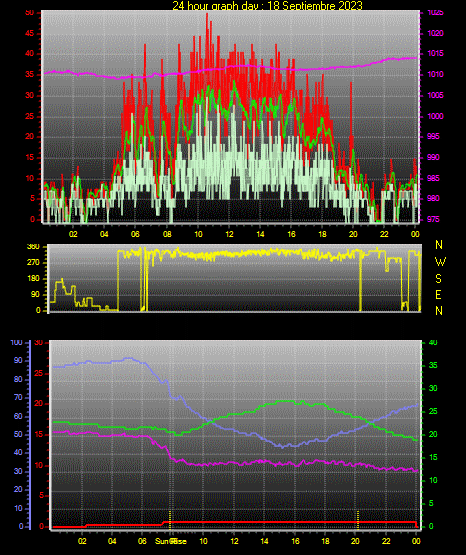
Task: Click hour label 22 under the temperature graph
Action: click(x=386, y=541)
